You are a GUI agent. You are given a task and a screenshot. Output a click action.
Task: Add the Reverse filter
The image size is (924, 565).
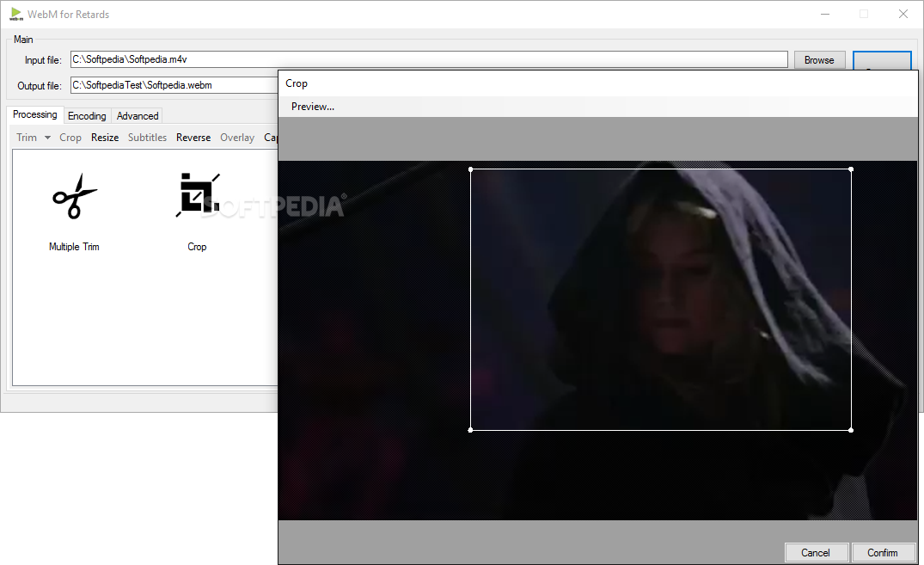tap(193, 138)
